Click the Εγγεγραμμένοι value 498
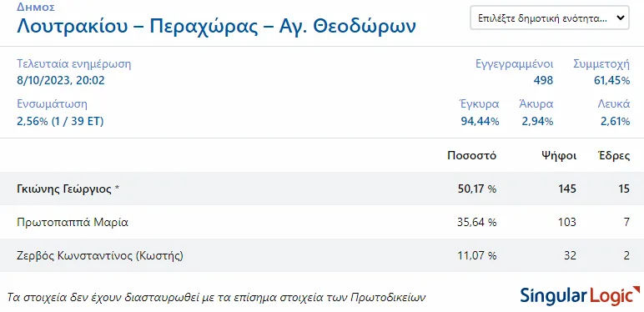The height and width of the screenshot is (312, 644). [543, 80]
